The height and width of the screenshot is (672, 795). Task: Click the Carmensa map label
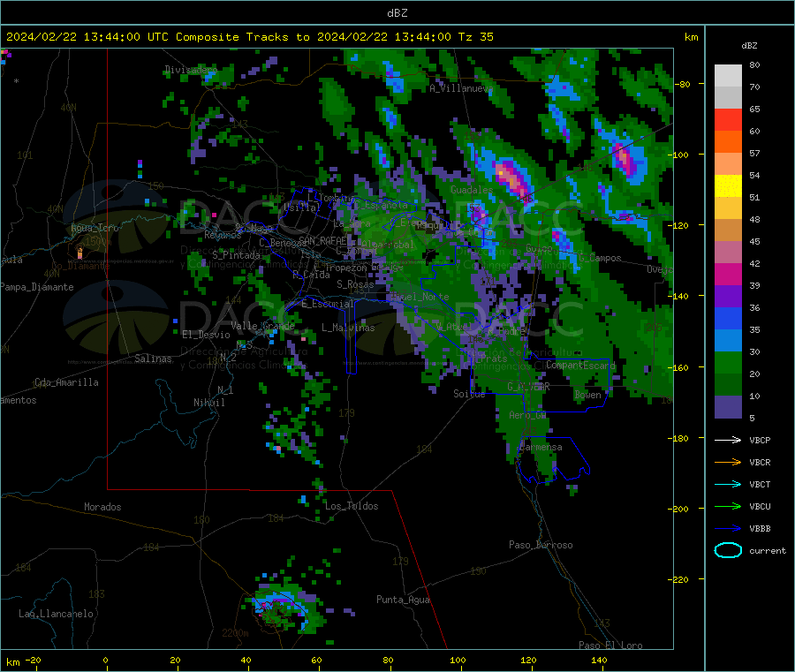[x=541, y=447]
